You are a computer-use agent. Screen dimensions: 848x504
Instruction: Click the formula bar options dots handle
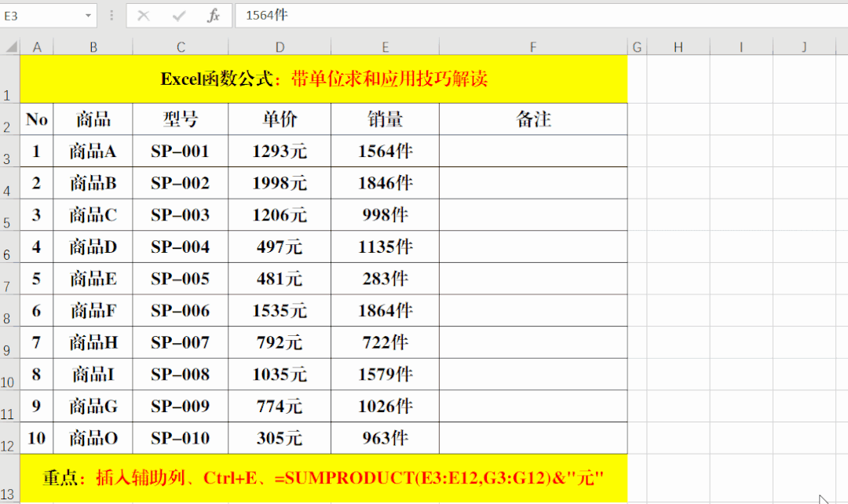click(111, 16)
